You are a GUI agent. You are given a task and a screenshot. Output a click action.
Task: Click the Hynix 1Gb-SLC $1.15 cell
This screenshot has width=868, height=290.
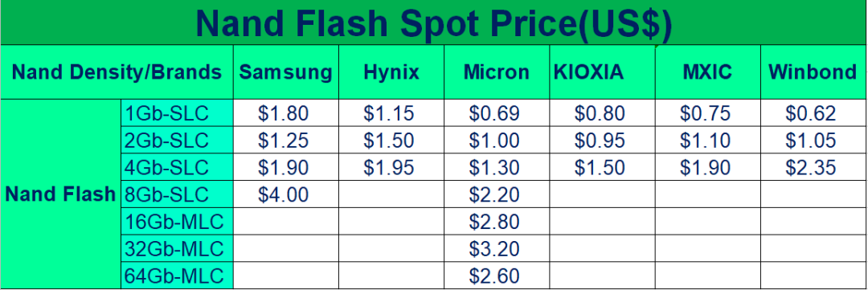(x=391, y=113)
